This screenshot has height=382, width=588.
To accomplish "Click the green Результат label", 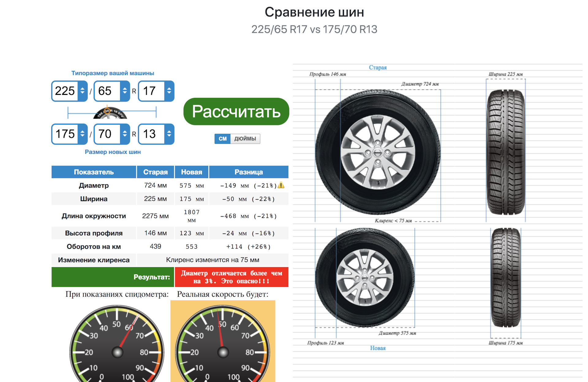I will [152, 277].
